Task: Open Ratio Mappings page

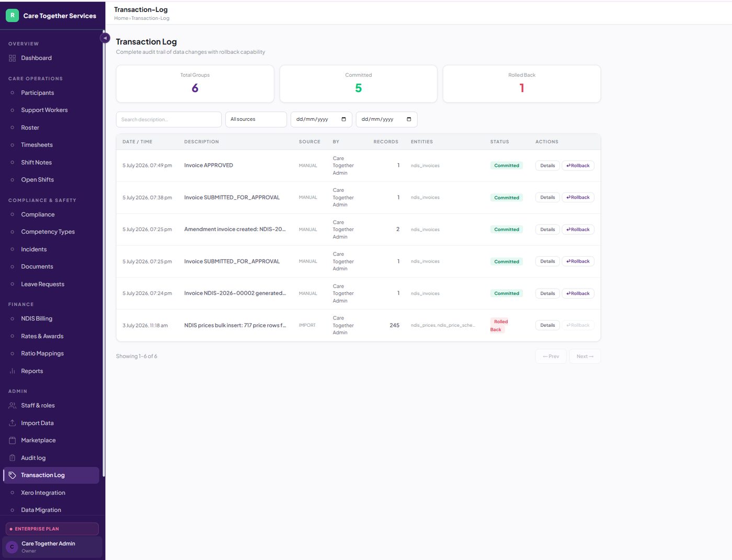Action: click(51, 353)
